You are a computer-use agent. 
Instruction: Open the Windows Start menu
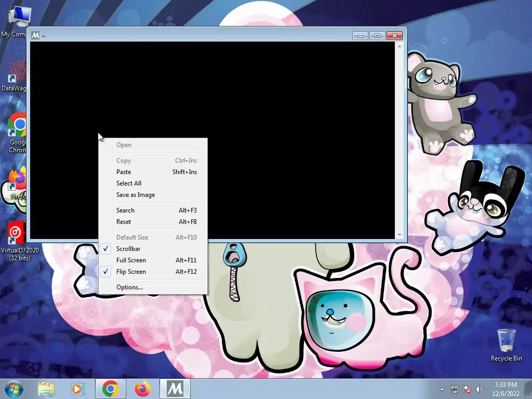coord(14,389)
